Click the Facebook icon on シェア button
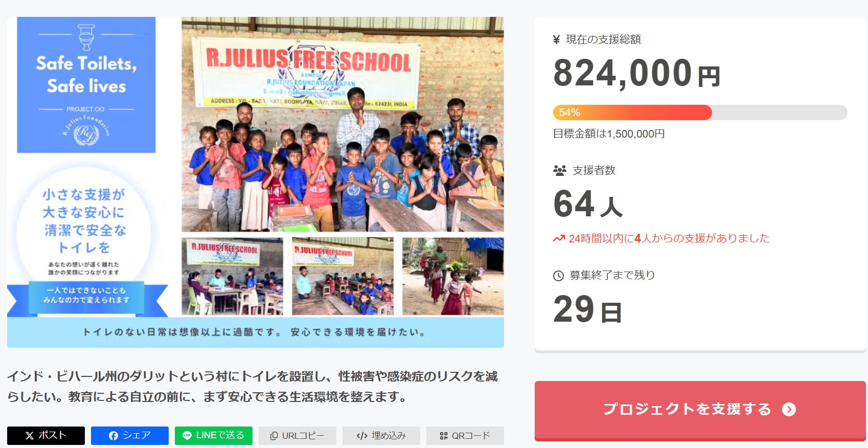Screen dimensions: 868x448 coord(113,436)
